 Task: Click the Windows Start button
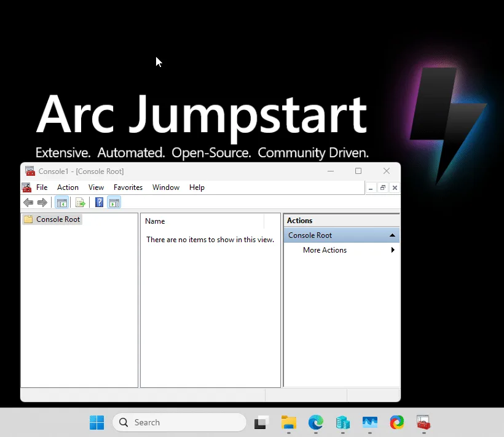96,423
